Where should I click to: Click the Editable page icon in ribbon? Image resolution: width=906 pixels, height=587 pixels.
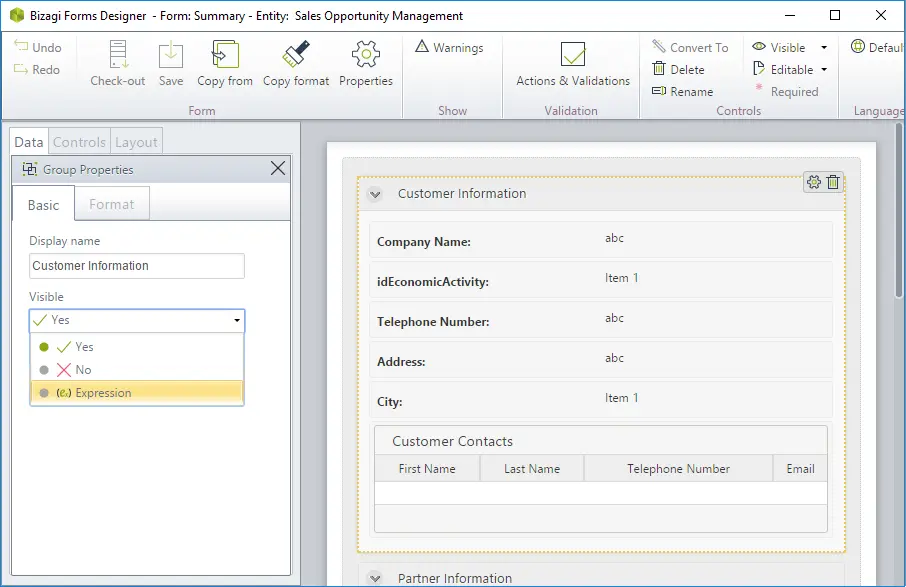(x=759, y=69)
